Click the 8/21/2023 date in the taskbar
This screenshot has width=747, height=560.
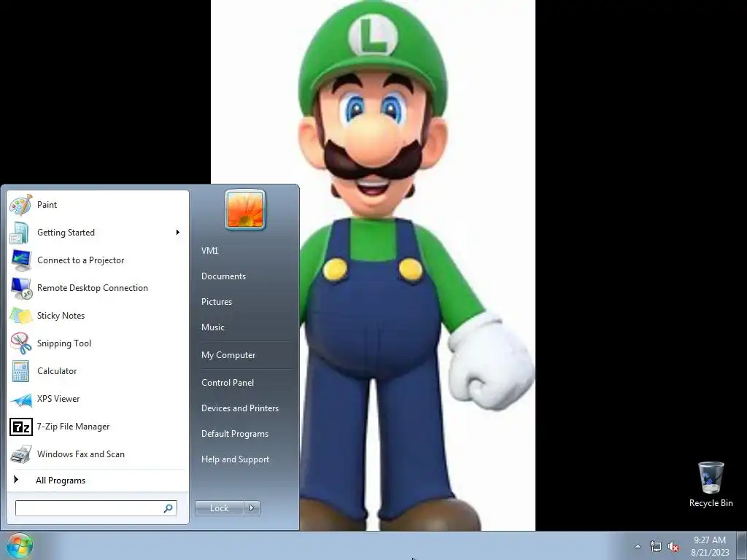tap(710, 553)
